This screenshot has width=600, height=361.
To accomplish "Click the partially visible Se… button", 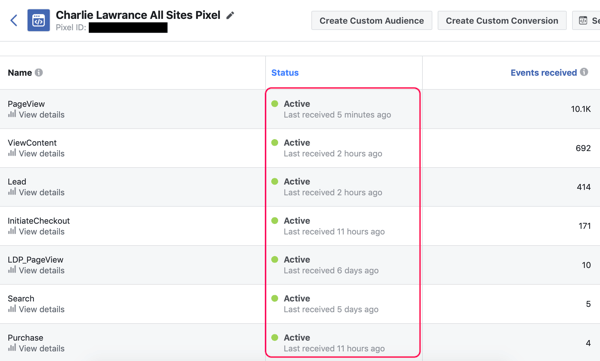I will (586, 21).
